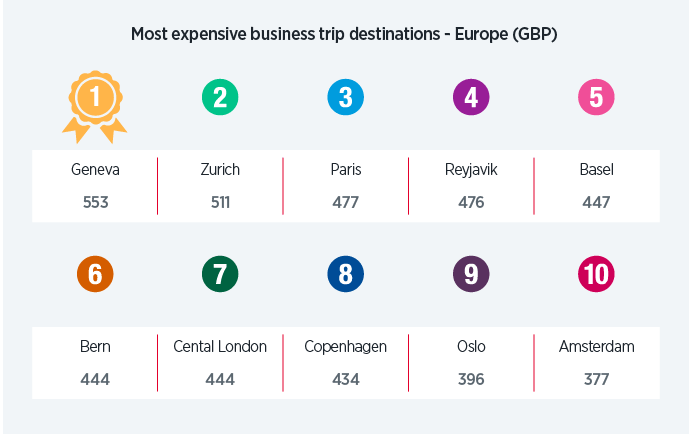Select the Zurich city name
This screenshot has width=689, height=434.
pos(220,170)
